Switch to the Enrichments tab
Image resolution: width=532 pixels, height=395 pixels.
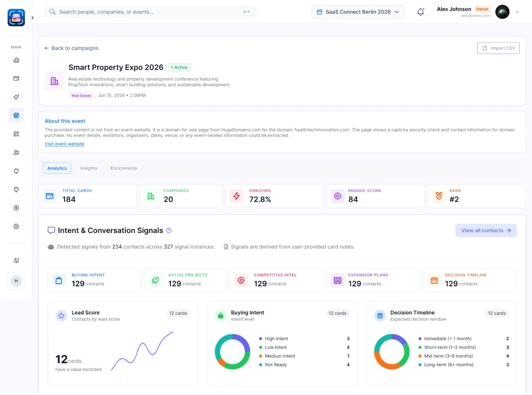[124, 168]
